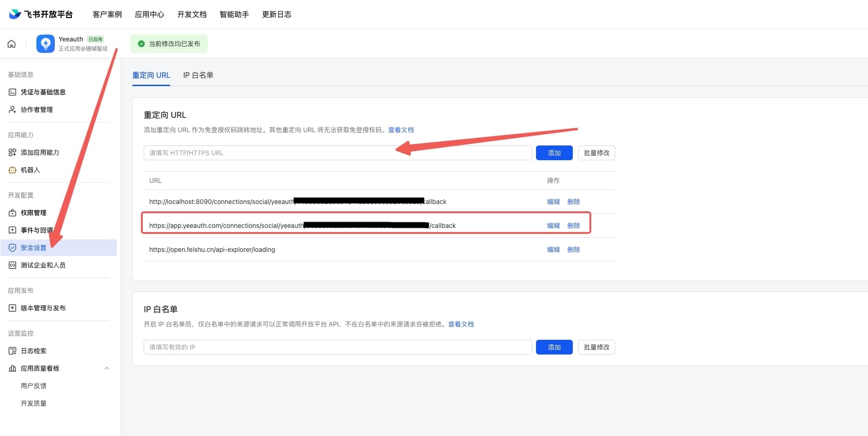Click 批量修改 in IP 白名单 section
This screenshot has height=436, width=868.
point(597,347)
